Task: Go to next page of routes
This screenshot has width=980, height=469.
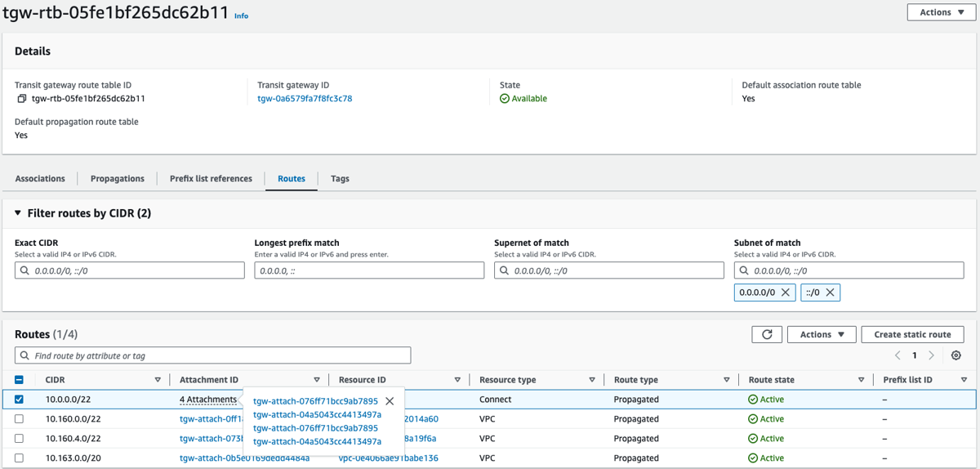Action: pos(932,355)
